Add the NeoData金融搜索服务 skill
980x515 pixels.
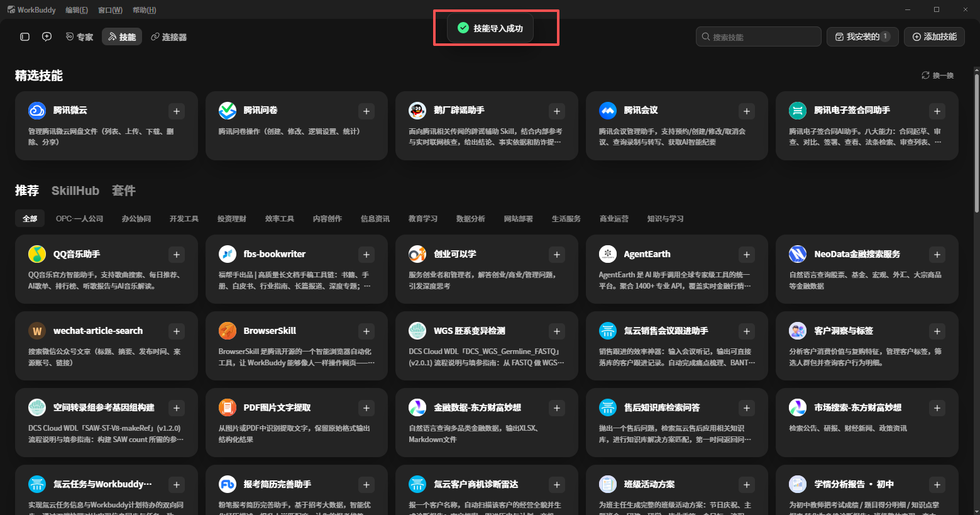pyautogui.click(x=937, y=255)
